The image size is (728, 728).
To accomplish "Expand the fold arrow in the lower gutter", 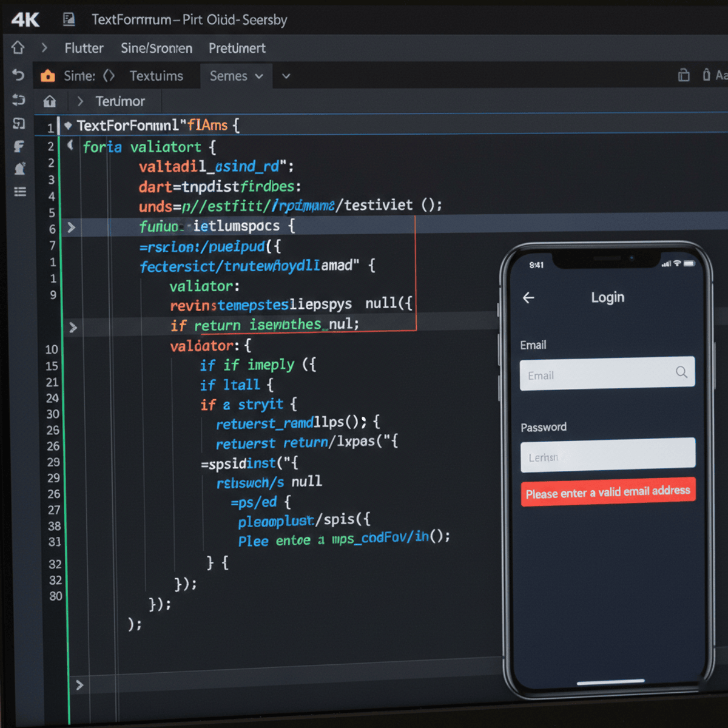I will coord(79,685).
